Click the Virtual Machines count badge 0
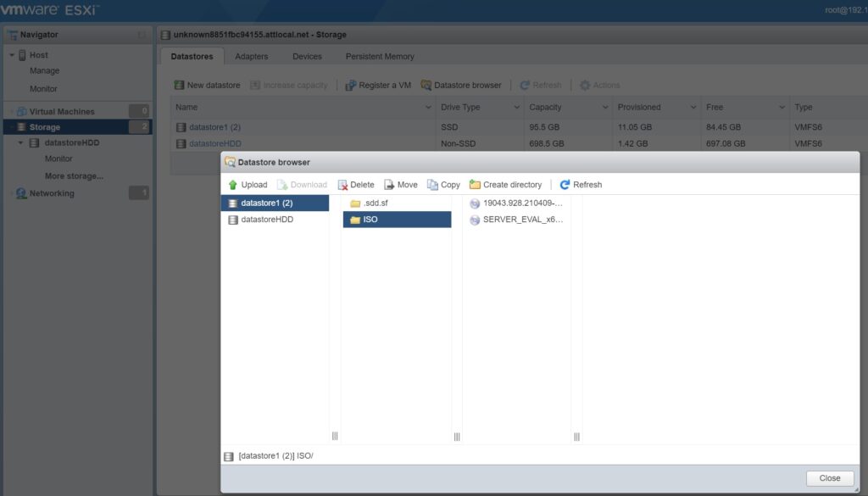This screenshot has height=496, width=868. [x=139, y=111]
